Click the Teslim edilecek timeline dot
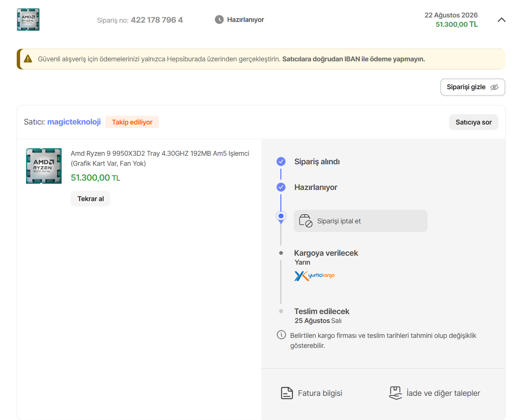The image size is (513, 420). pyautogui.click(x=281, y=311)
